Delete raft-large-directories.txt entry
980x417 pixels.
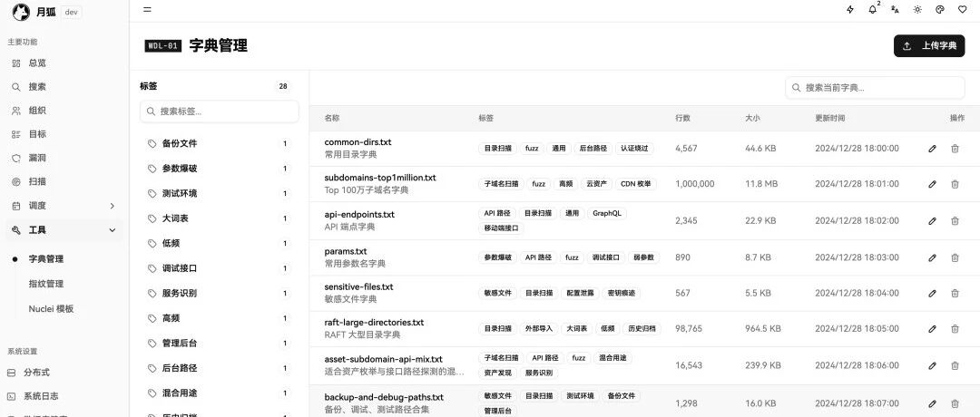[955, 329]
